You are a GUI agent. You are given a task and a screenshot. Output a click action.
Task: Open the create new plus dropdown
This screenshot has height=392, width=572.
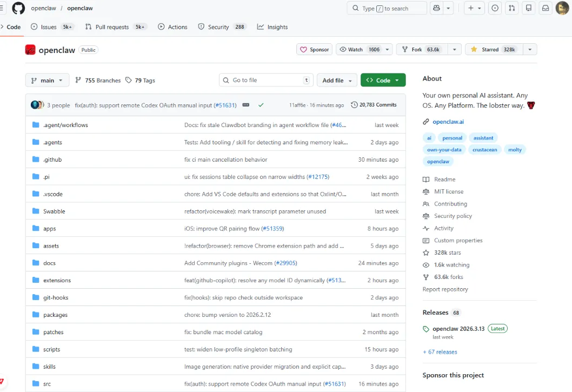[x=474, y=8]
